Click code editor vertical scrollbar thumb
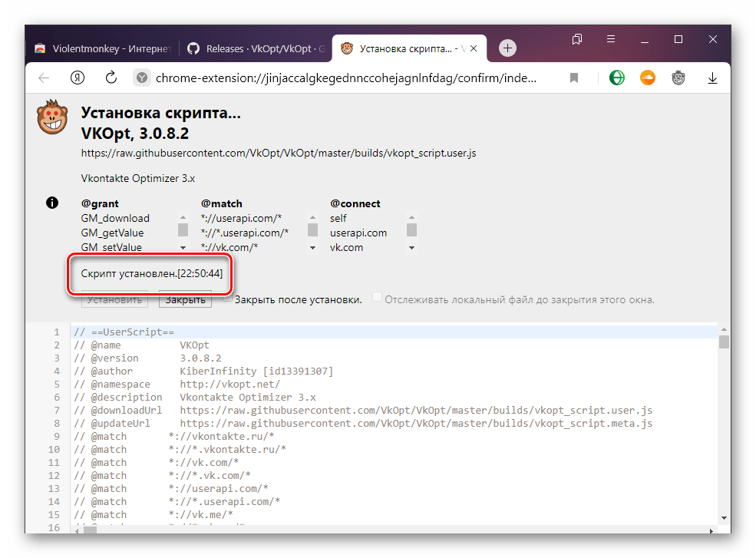Viewport: 756px width, 558px height. coord(724,342)
